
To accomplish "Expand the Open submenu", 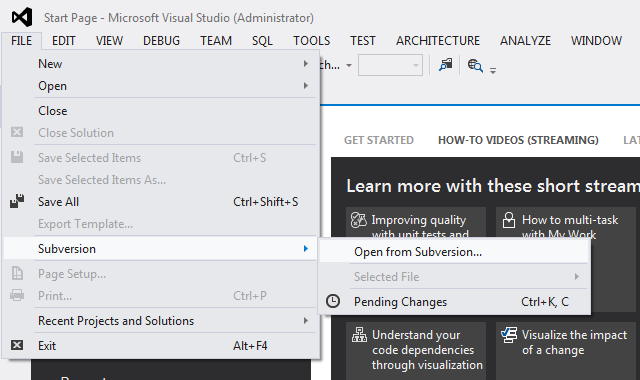I will 160,86.
